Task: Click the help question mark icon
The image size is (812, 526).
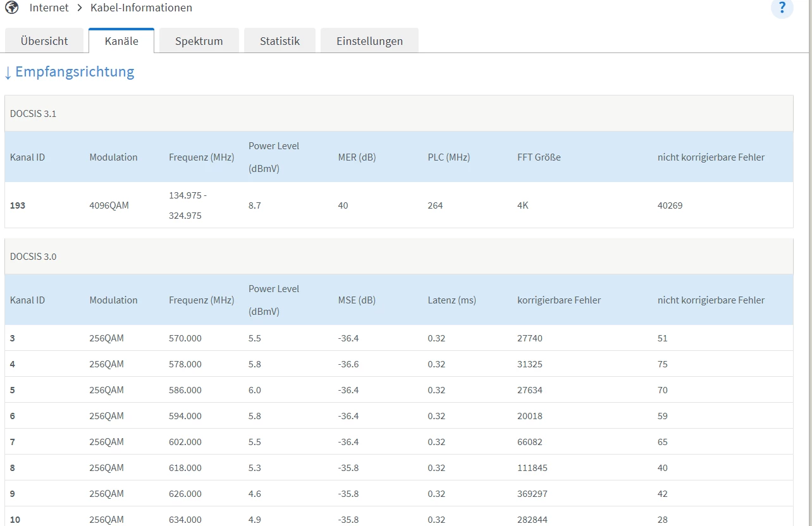Action: pos(782,8)
